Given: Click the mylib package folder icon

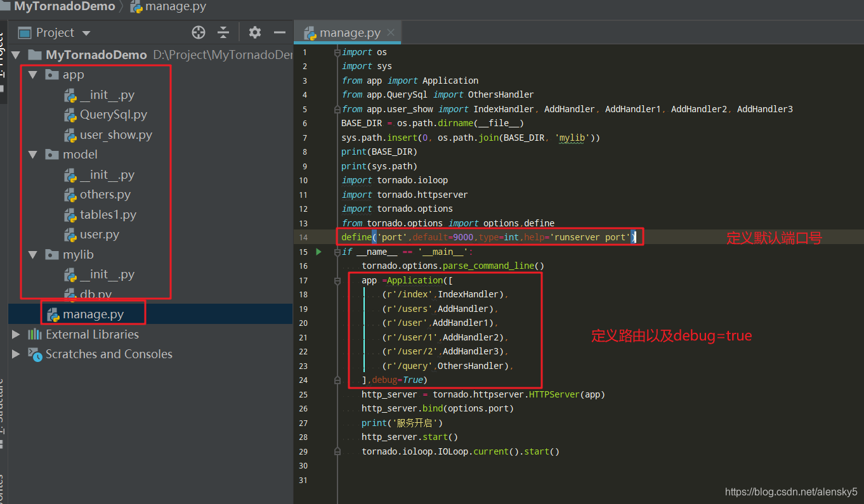Looking at the screenshot, I should [x=52, y=255].
